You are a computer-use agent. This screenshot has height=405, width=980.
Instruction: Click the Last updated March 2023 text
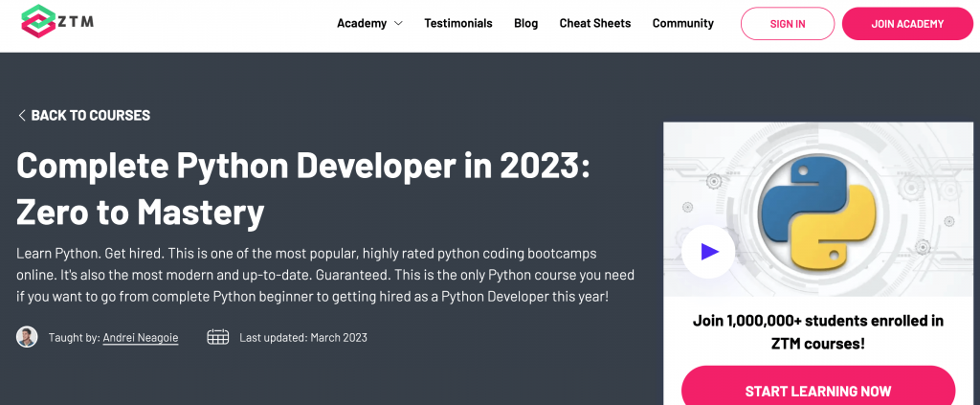click(303, 337)
